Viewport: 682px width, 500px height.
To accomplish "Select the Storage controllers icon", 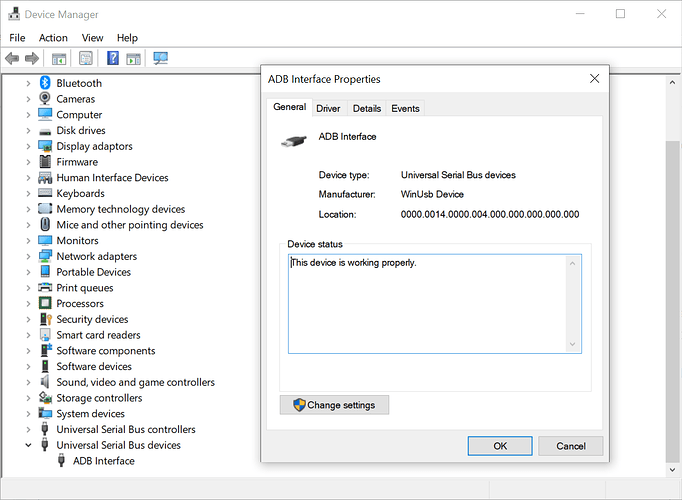I will click(45, 397).
